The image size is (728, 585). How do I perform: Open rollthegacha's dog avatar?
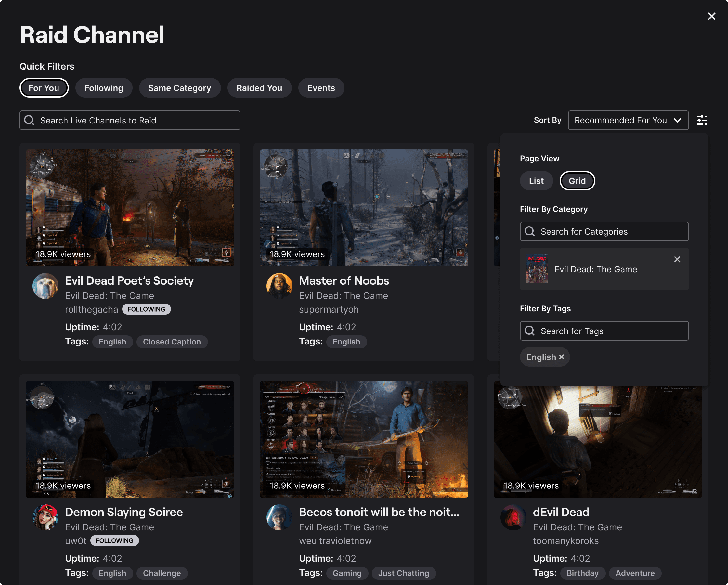45,286
